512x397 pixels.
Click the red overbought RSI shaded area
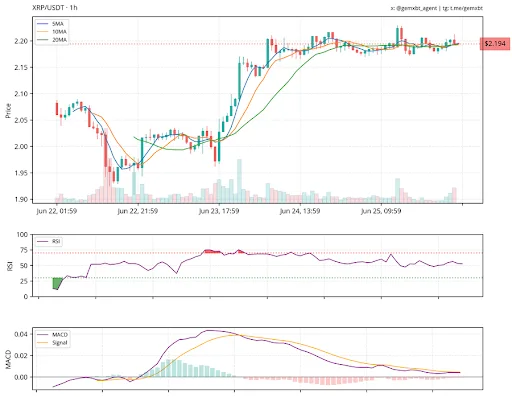[212, 251]
